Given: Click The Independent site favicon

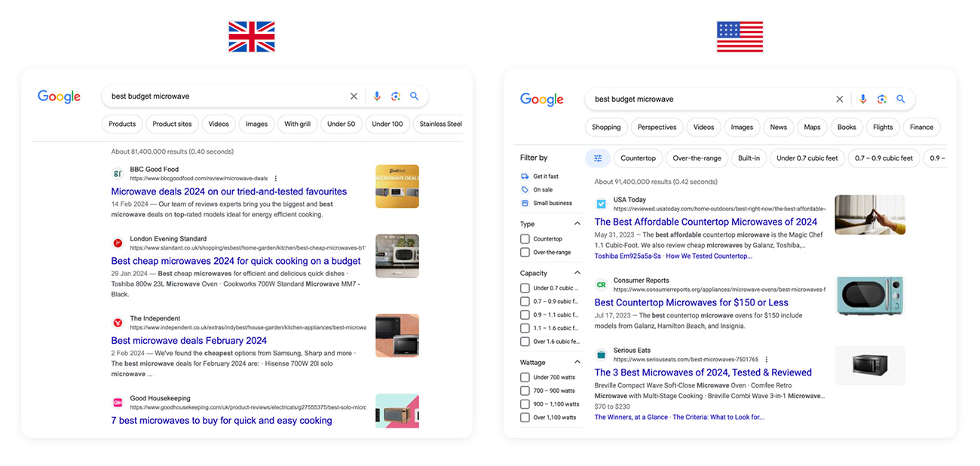Looking at the screenshot, I should 118,323.
